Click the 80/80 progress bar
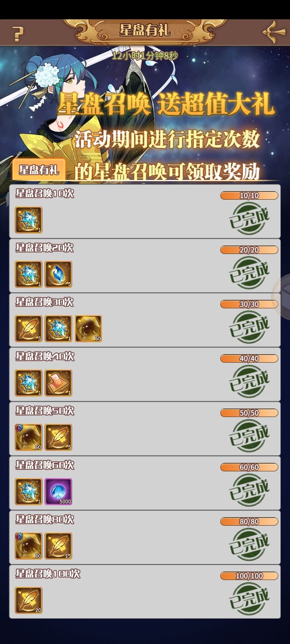 point(249,522)
